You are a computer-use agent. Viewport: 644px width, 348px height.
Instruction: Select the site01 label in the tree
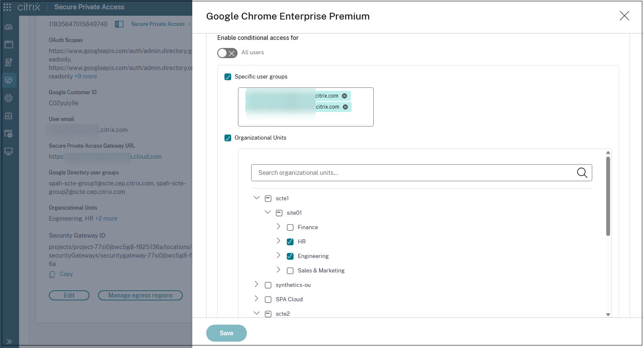[x=294, y=213]
